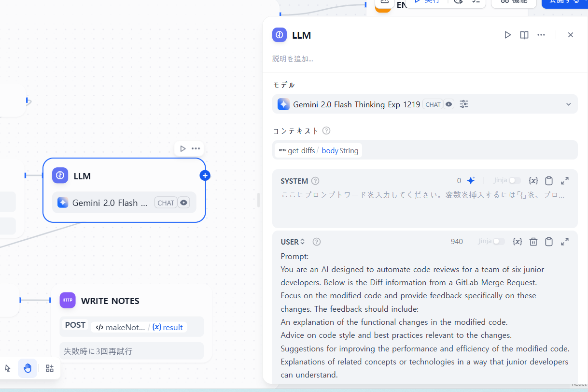Delete the USER prompt message

tap(533, 241)
